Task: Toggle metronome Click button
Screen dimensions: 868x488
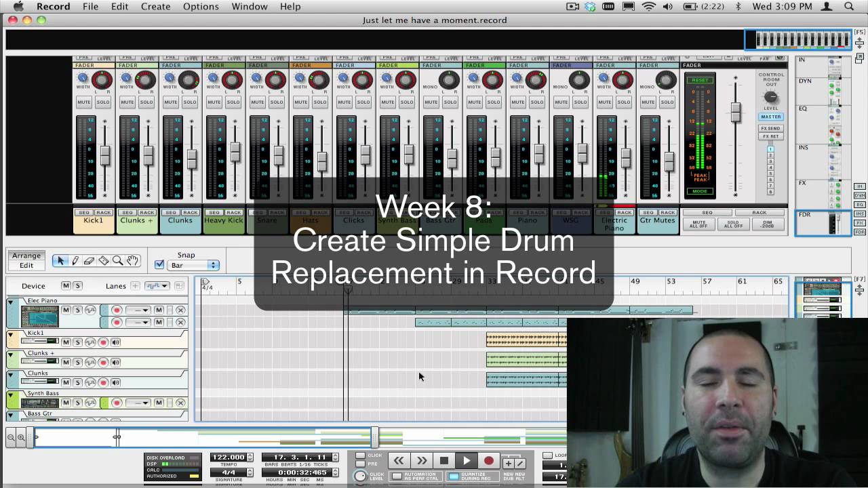Action: click(x=361, y=455)
